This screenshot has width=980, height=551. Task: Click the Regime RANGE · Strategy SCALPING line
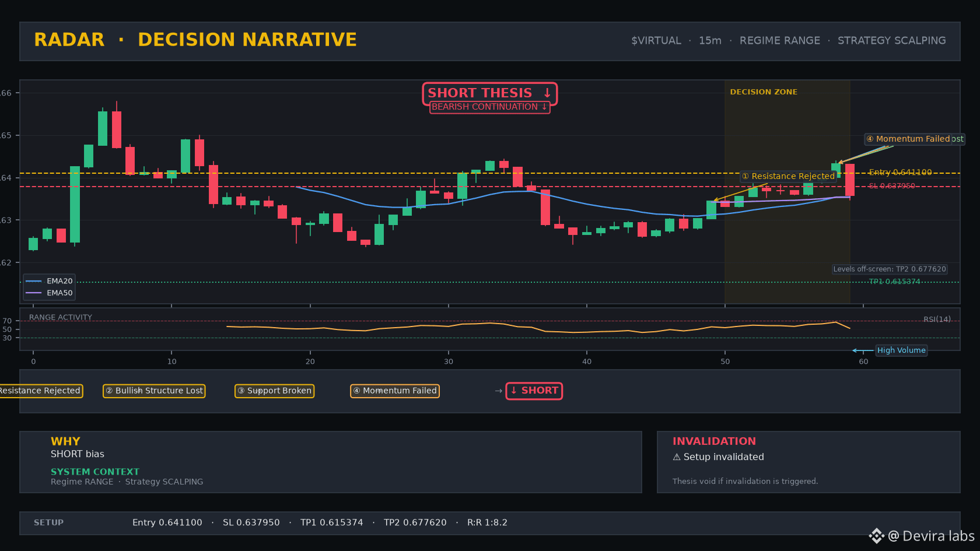[127, 482]
